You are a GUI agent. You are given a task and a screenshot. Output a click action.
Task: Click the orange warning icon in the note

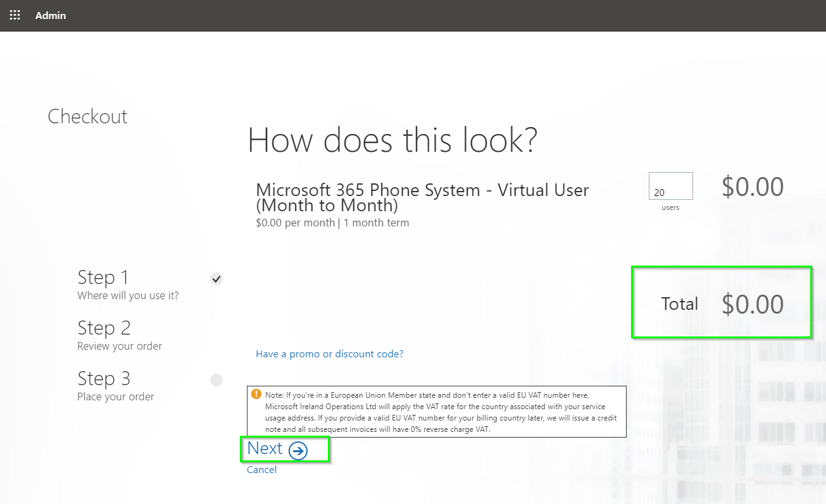256,393
